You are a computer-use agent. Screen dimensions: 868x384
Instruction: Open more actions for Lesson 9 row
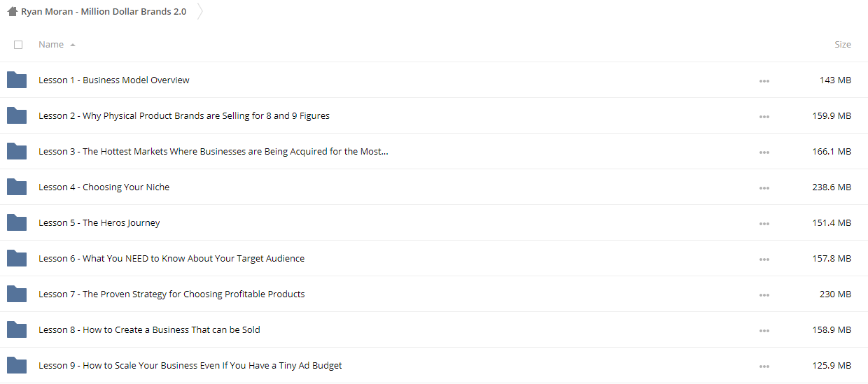tap(764, 367)
